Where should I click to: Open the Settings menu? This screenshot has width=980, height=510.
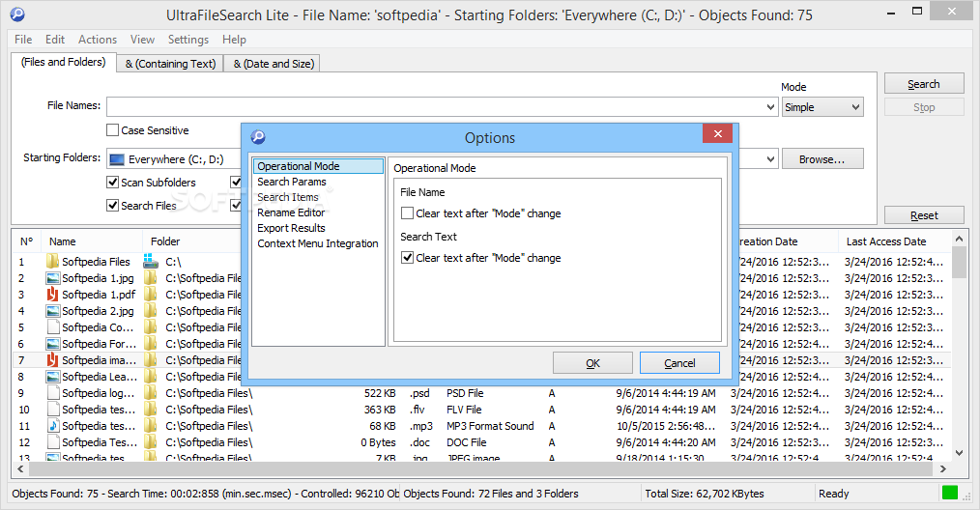[x=188, y=40]
